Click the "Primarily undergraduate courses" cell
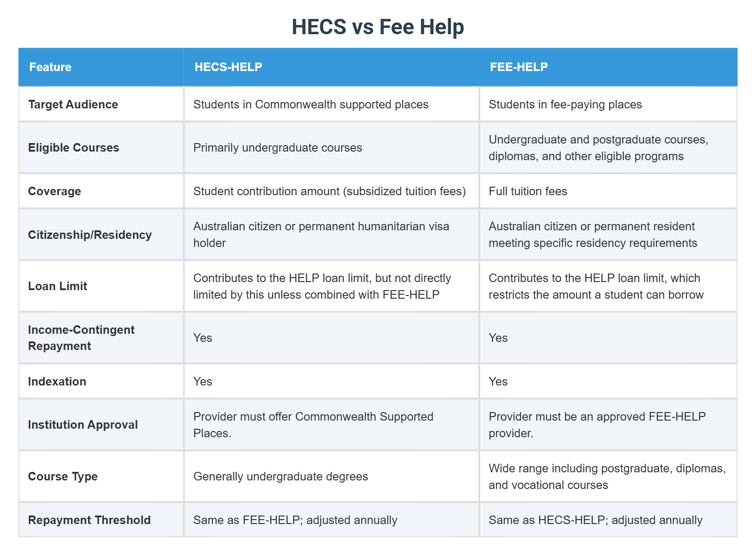The image size is (756, 556). tap(278, 148)
